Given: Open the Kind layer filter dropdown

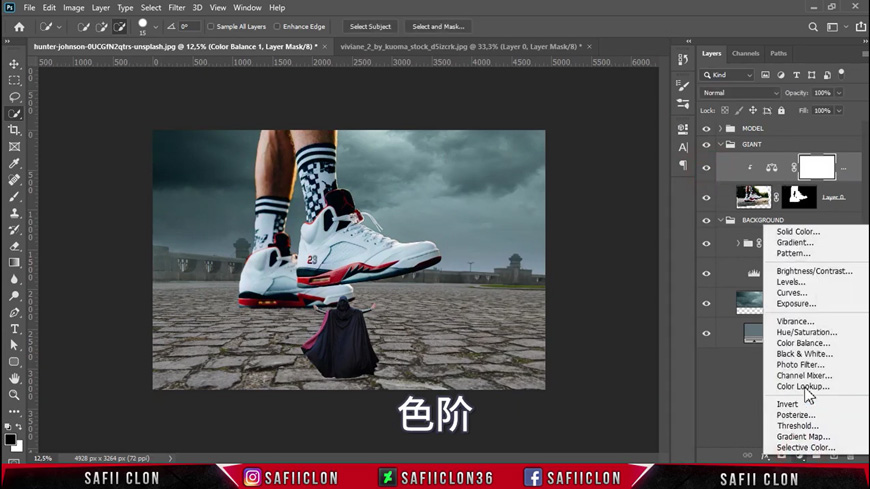Looking at the screenshot, I should 728,75.
